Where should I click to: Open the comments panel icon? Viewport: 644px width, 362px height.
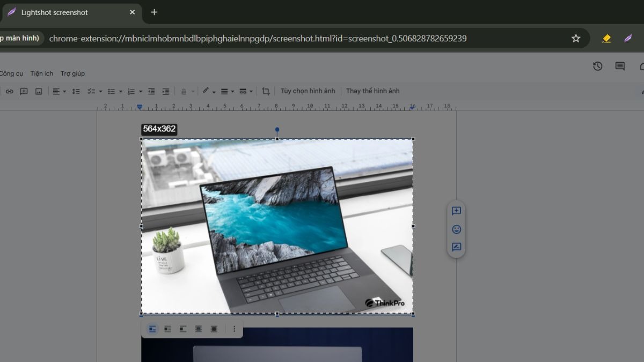[x=620, y=66]
